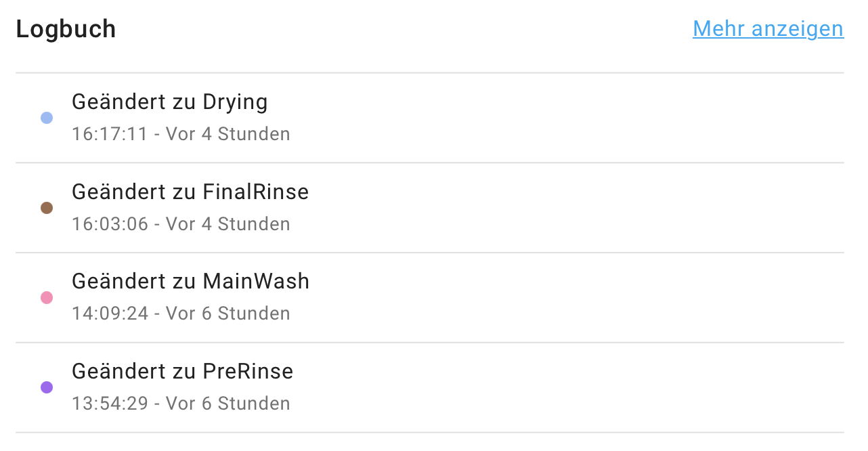Select the 13:54:29 timestamp

(110, 404)
